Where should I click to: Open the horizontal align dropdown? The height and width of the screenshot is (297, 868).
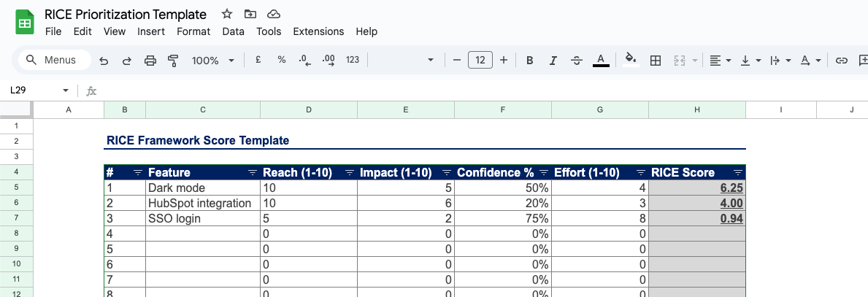721,61
